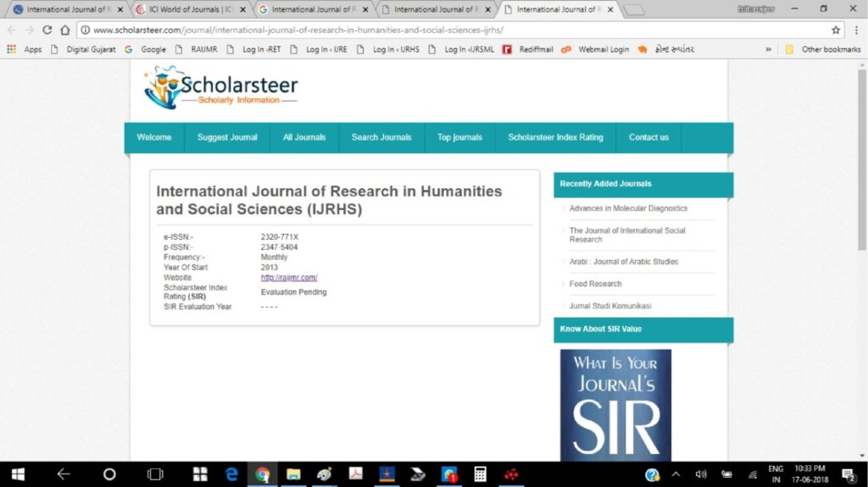
Task: Click the address bar URL field
Action: pos(459,30)
